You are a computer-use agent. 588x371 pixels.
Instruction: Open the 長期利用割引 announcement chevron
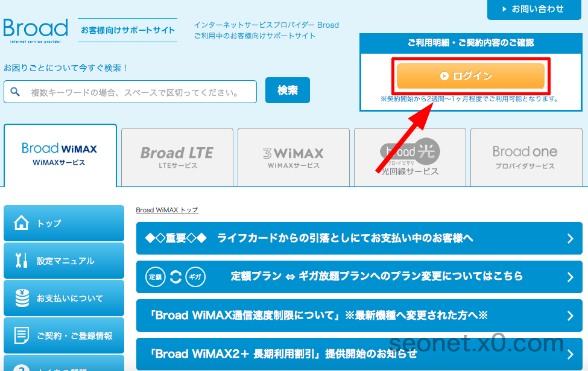point(571,354)
